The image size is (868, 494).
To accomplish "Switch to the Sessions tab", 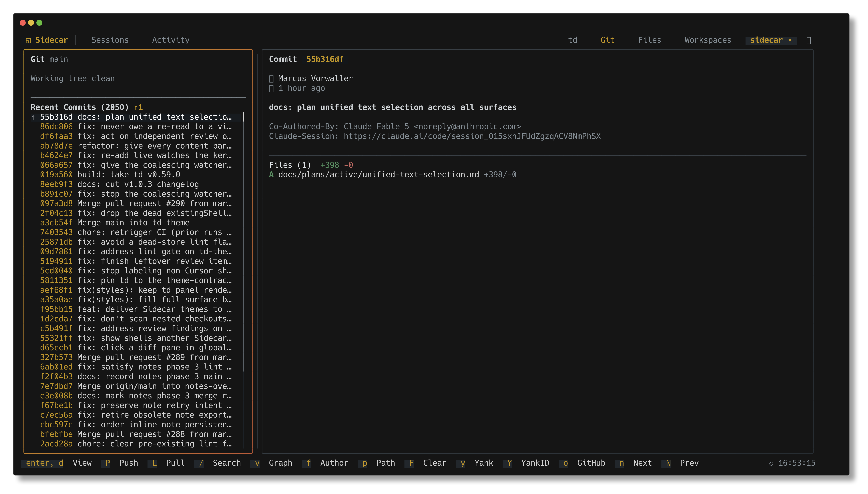I will click(x=110, y=40).
